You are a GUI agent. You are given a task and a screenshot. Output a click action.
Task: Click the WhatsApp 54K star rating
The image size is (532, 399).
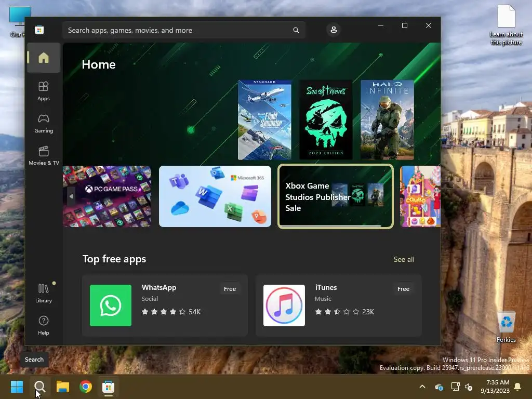171,312
